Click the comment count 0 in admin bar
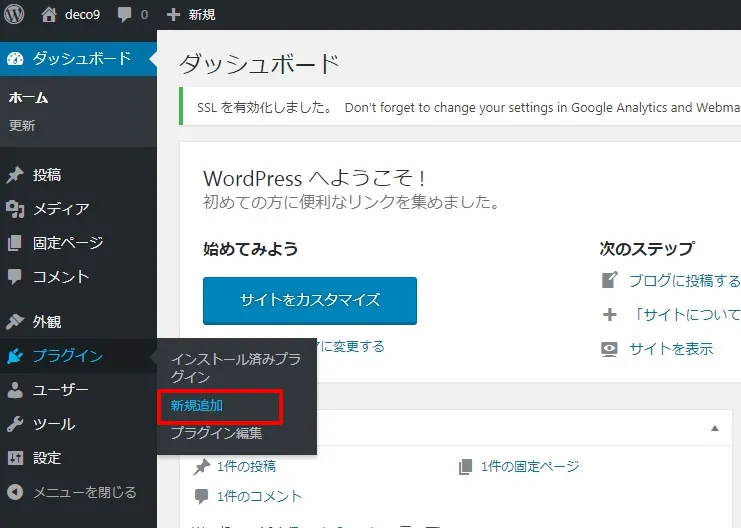 (144, 15)
